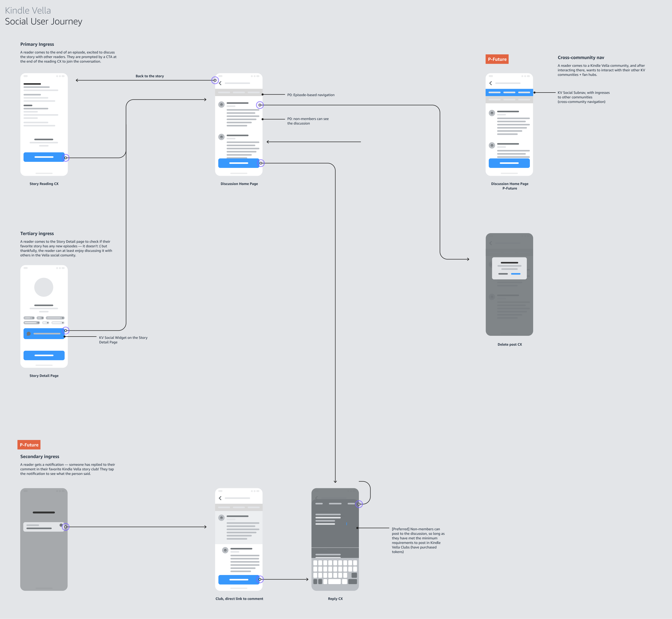
Task: Click hotspot circle beside first Discussion Home comment
Action: (x=260, y=105)
